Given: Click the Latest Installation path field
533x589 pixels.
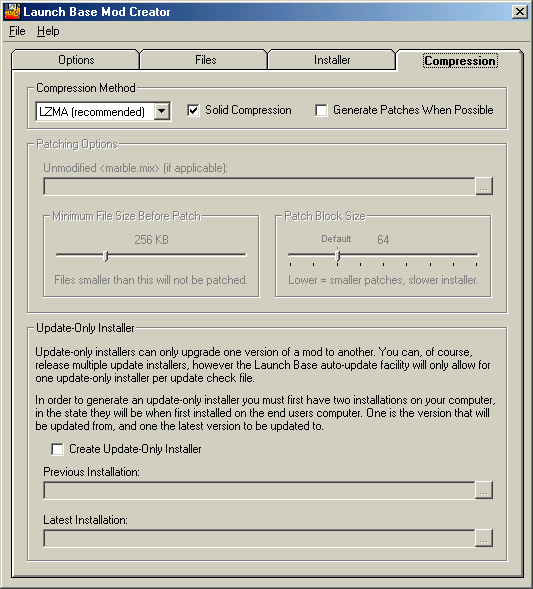Looking at the screenshot, I should click(x=259, y=538).
